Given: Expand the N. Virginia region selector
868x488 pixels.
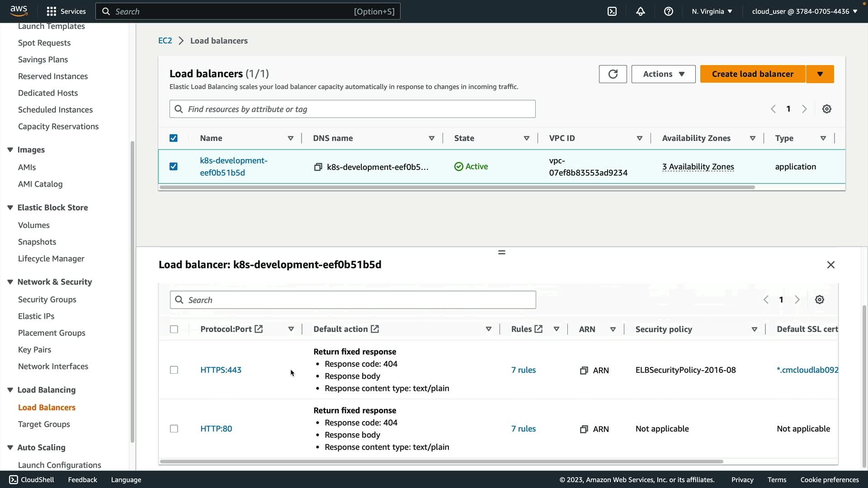Looking at the screenshot, I should (x=712, y=11).
